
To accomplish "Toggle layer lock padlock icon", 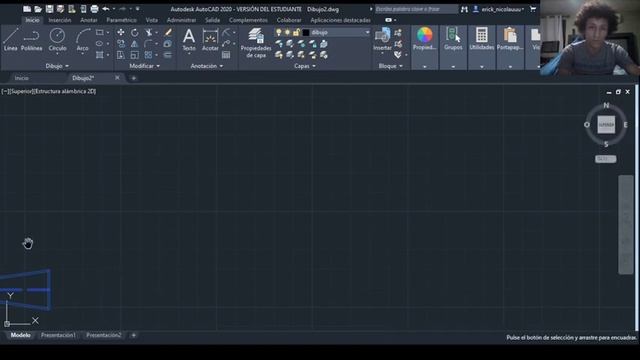I will (x=296, y=32).
